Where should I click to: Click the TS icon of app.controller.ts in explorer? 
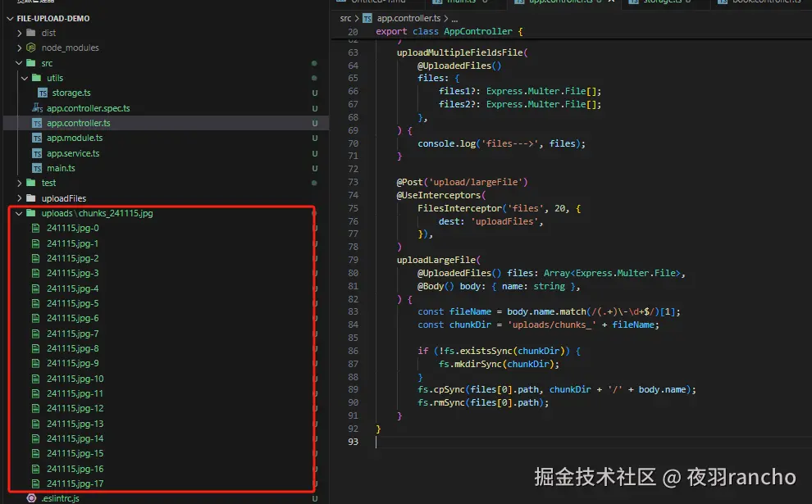[x=37, y=123]
